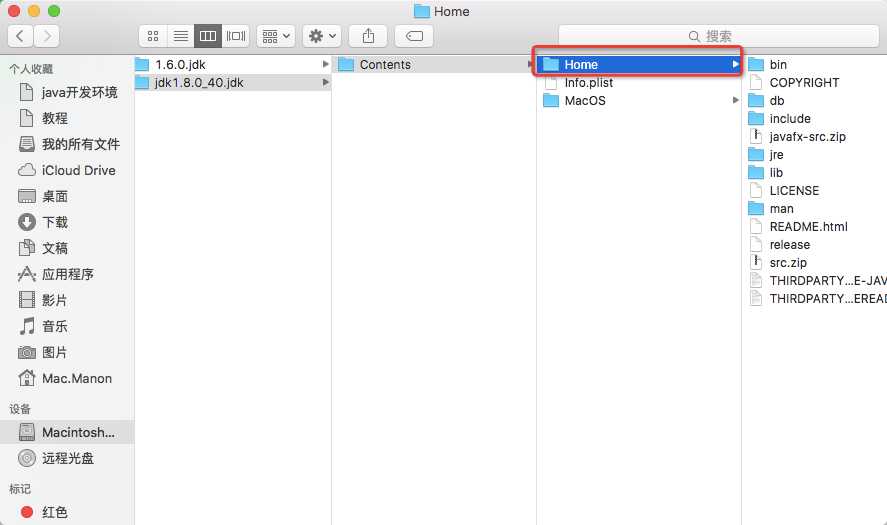Expand arrow next to jdk1.8.0_40.jdk
Screen dimensions: 887x525
click(x=325, y=83)
